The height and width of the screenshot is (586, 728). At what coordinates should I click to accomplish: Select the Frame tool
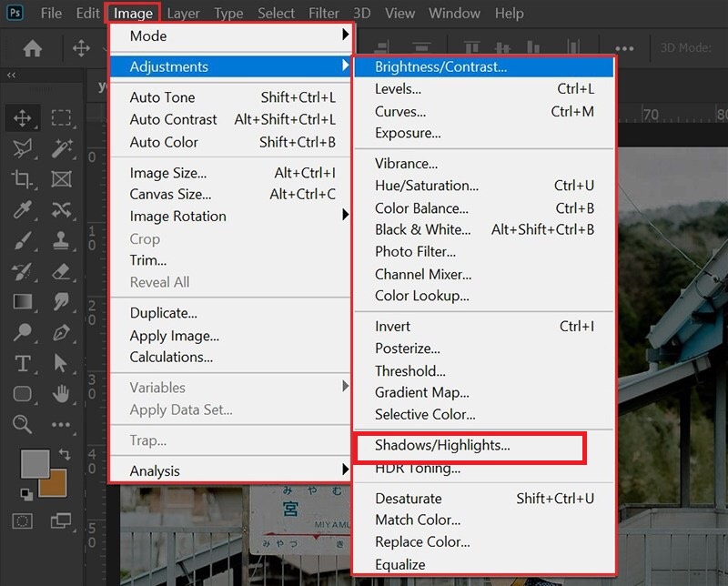click(x=61, y=178)
